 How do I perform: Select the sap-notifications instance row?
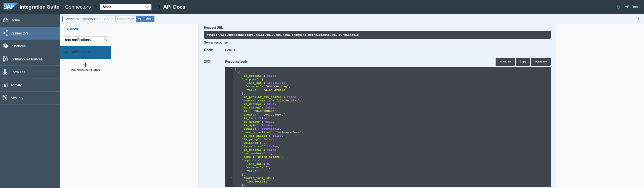click(x=86, y=52)
